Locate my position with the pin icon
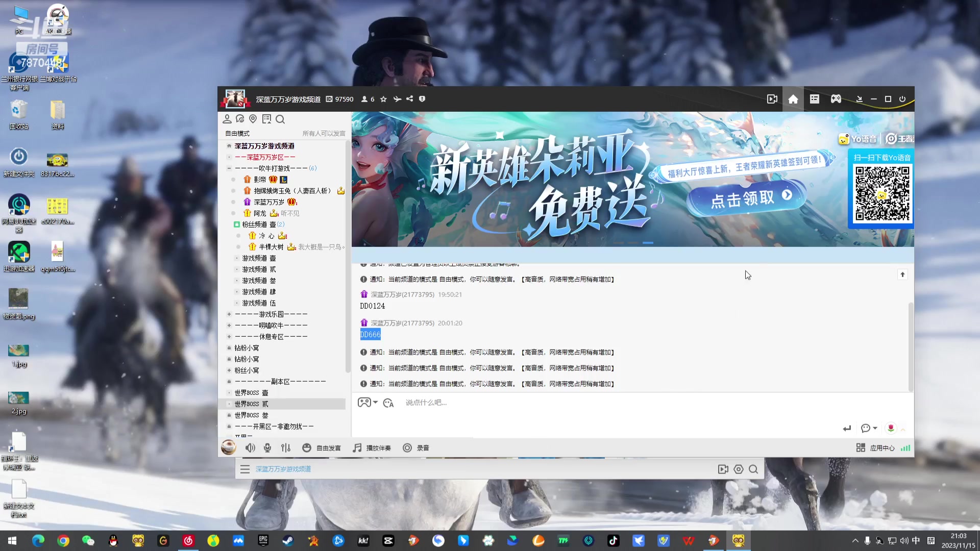This screenshot has width=980, height=551. tap(253, 119)
